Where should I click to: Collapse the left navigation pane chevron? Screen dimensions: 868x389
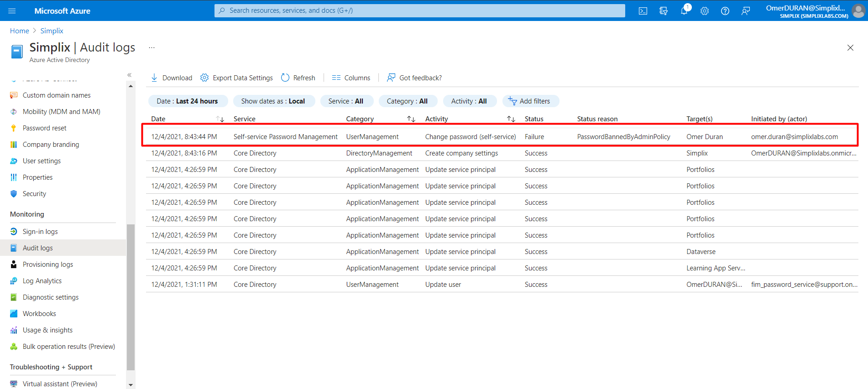coord(130,75)
